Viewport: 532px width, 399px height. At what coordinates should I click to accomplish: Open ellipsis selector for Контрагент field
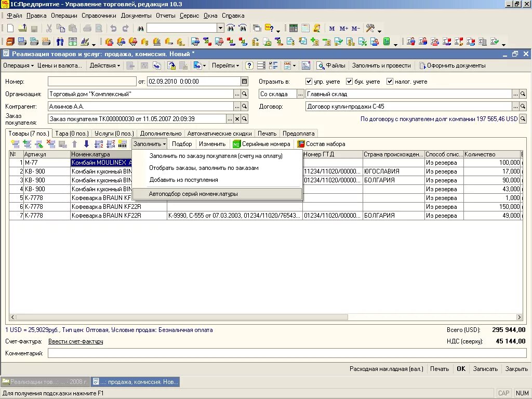[x=237, y=107]
